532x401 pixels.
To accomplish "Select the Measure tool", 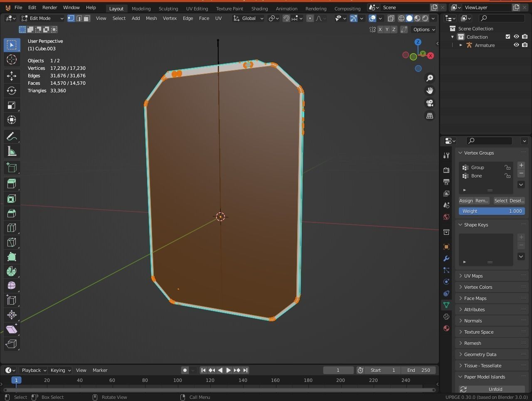I will pyautogui.click(x=12, y=151).
